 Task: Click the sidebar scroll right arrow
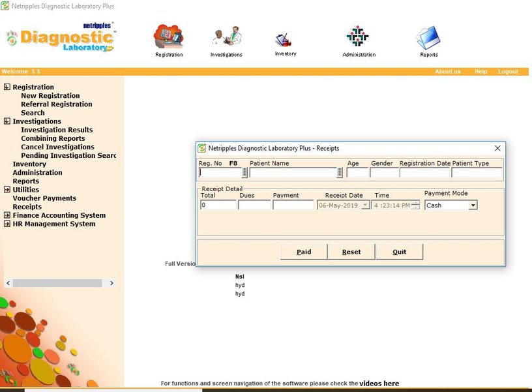111,283
